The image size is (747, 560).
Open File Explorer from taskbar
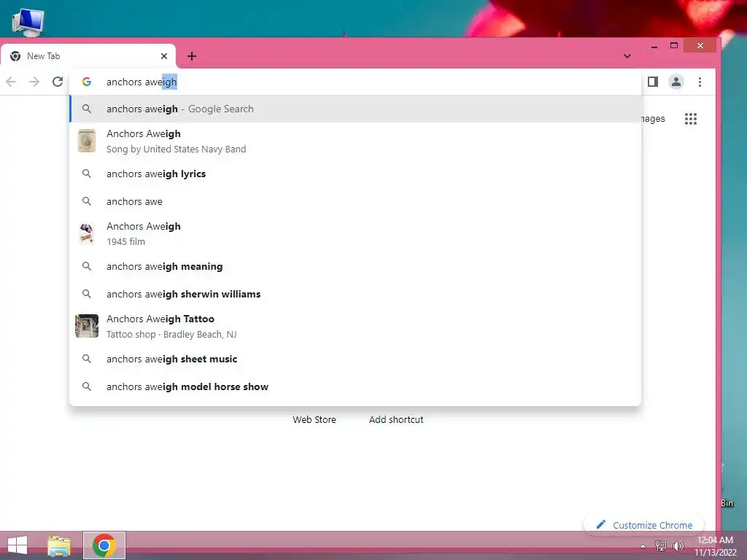(x=59, y=545)
